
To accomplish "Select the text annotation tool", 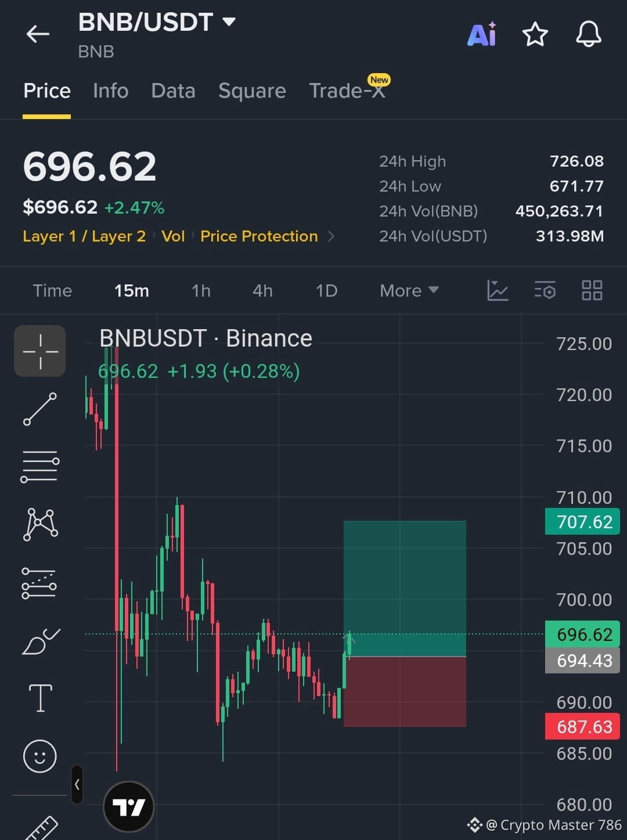I will click(40, 698).
